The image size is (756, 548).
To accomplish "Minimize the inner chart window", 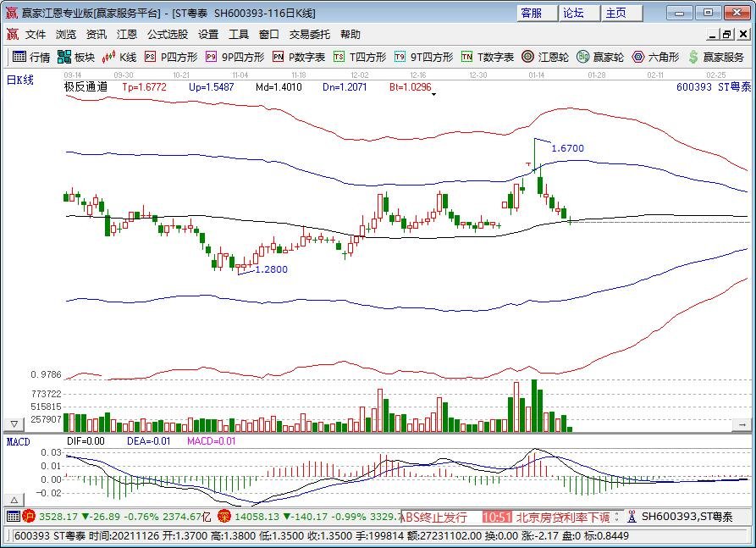I will [713, 34].
